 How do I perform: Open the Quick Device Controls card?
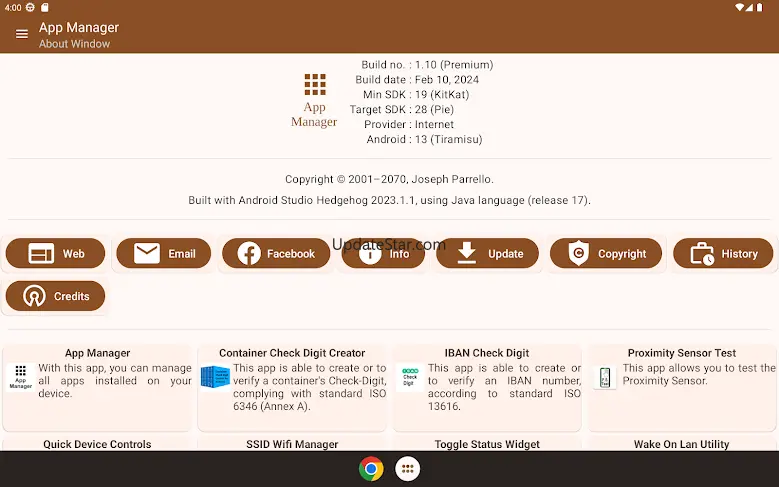97,444
